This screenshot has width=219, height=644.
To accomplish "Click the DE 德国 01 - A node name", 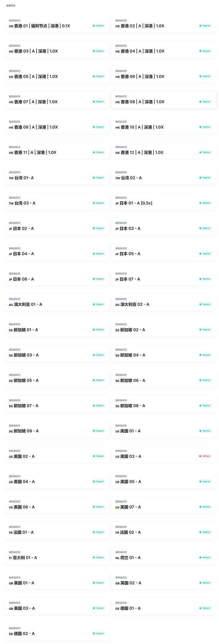I will coord(128,608).
